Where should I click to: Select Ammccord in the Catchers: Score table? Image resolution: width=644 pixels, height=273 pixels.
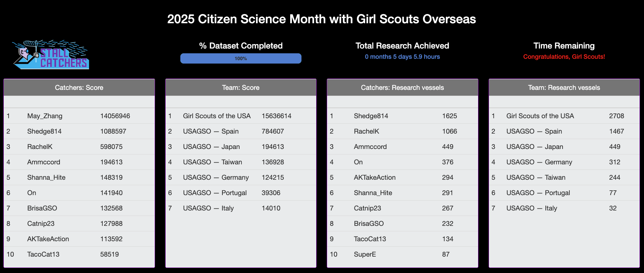point(44,162)
